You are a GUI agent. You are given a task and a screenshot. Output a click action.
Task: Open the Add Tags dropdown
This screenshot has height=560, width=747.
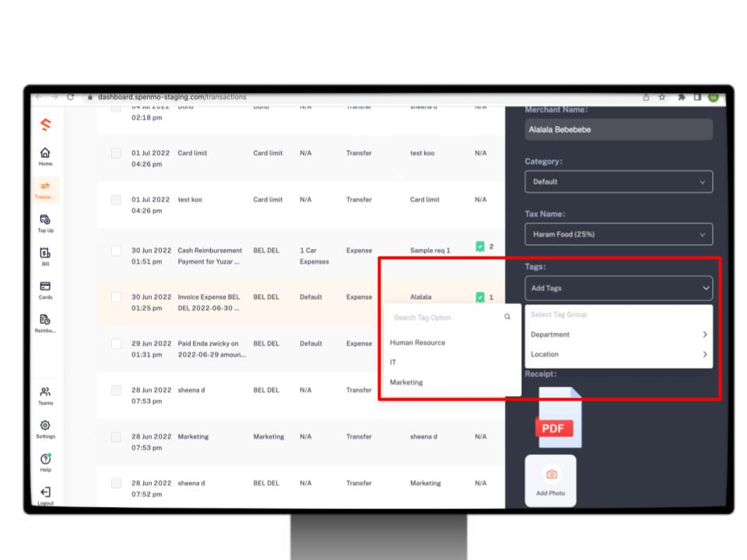point(619,288)
